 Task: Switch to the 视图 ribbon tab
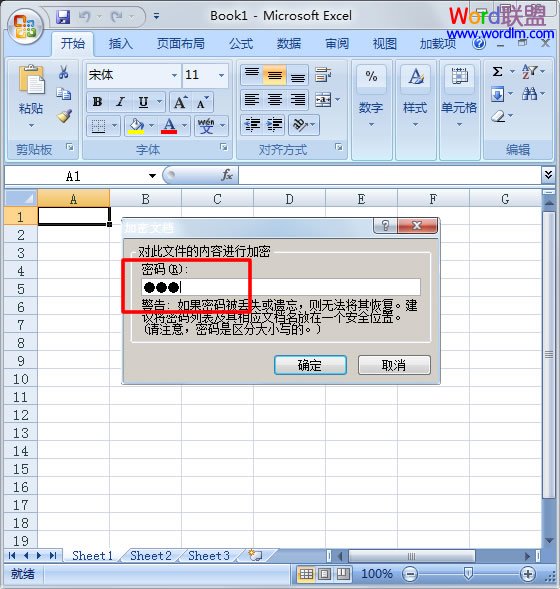coord(385,44)
